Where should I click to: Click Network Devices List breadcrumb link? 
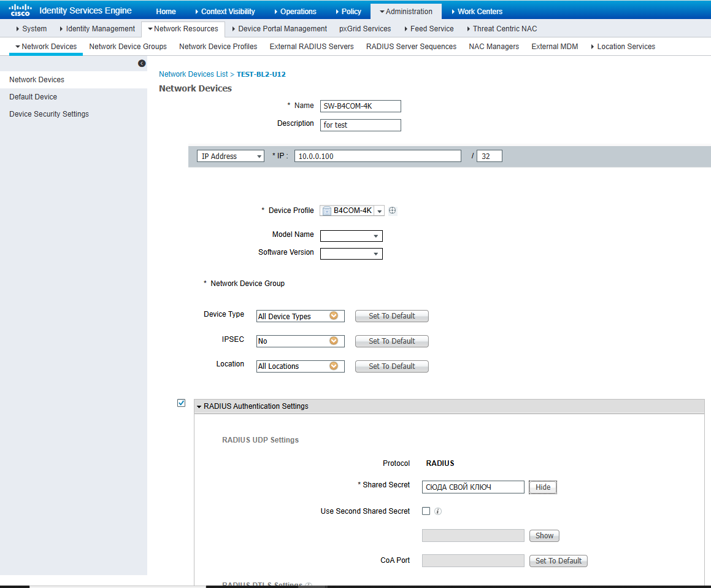pyautogui.click(x=193, y=74)
